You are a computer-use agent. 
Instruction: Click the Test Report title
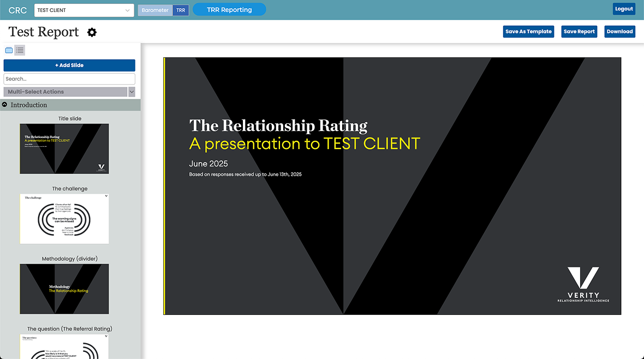[44, 32]
